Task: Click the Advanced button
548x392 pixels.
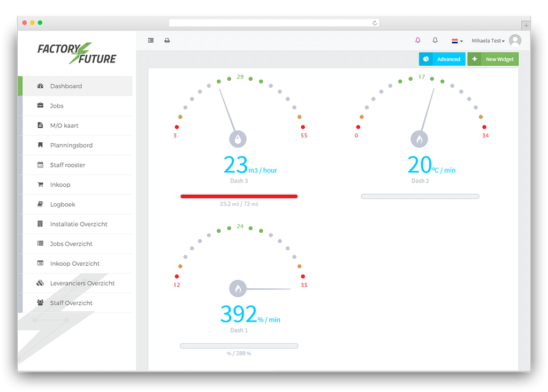Action: (442, 59)
